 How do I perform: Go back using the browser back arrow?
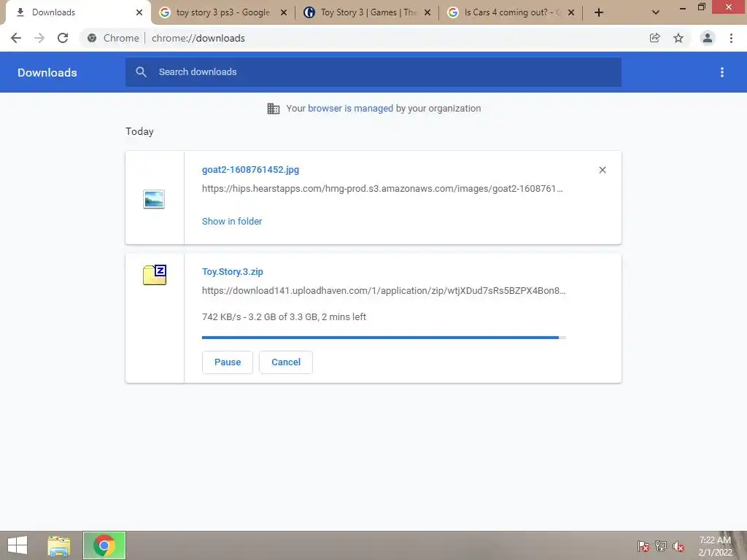(16, 38)
